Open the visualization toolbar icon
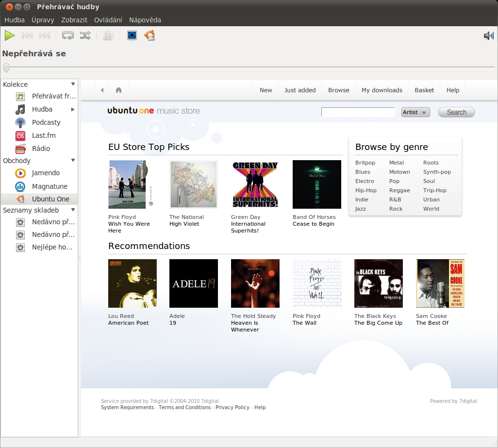This screenshot has width=498, height=448. [x=132, y=35]
